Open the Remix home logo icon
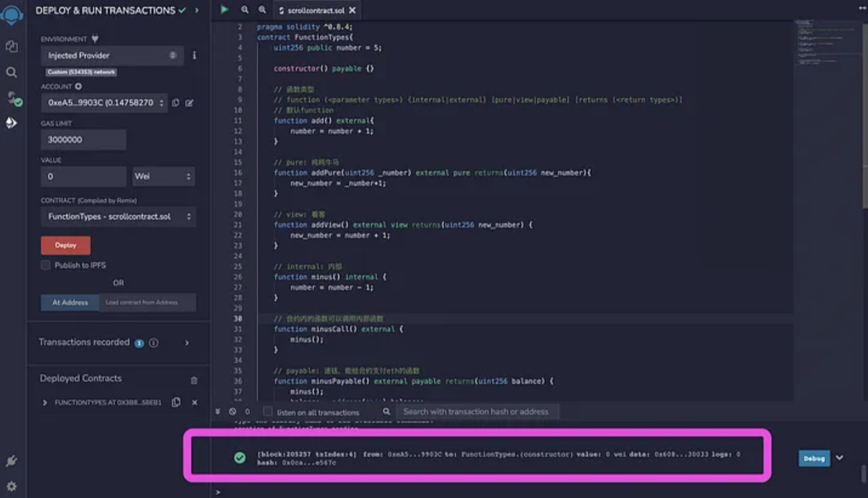The width and height of the screenshot is (868, 498). 12,15
